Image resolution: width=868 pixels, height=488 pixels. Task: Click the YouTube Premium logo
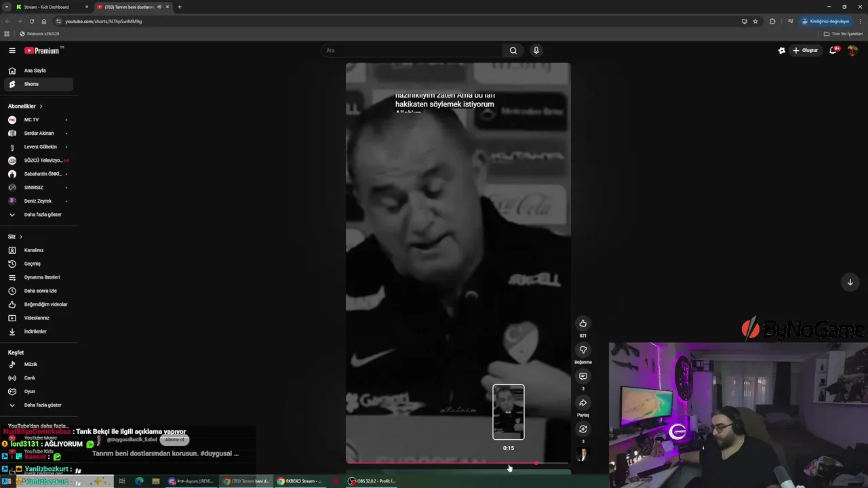43,51
